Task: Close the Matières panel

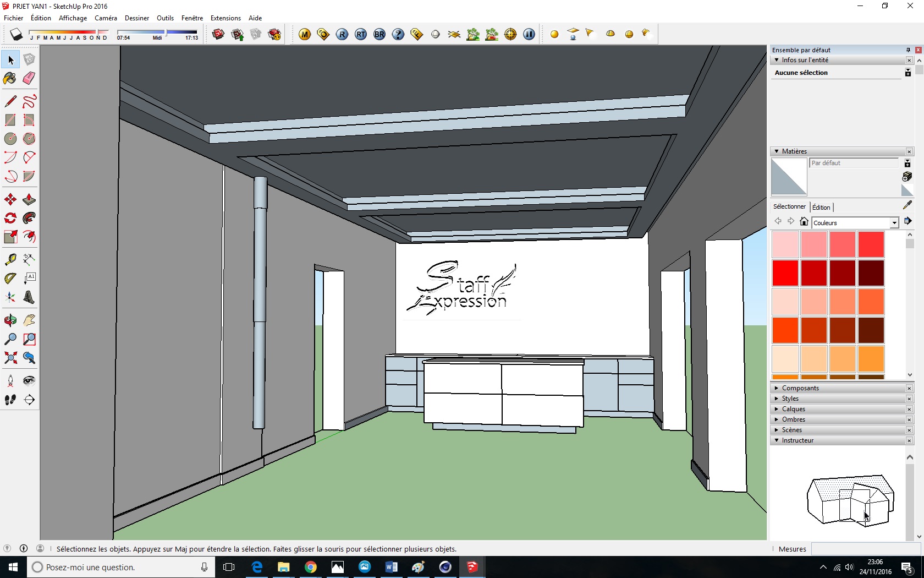Action: pos(909,151)
